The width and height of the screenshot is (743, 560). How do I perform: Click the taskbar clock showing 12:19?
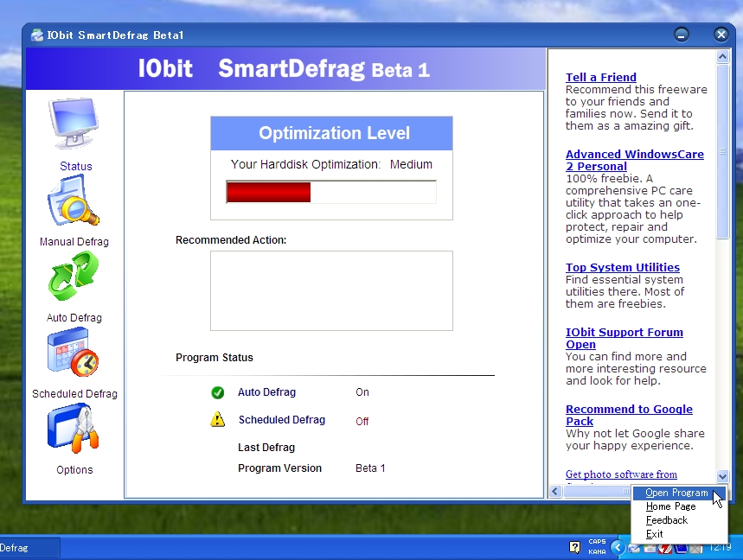721,548
